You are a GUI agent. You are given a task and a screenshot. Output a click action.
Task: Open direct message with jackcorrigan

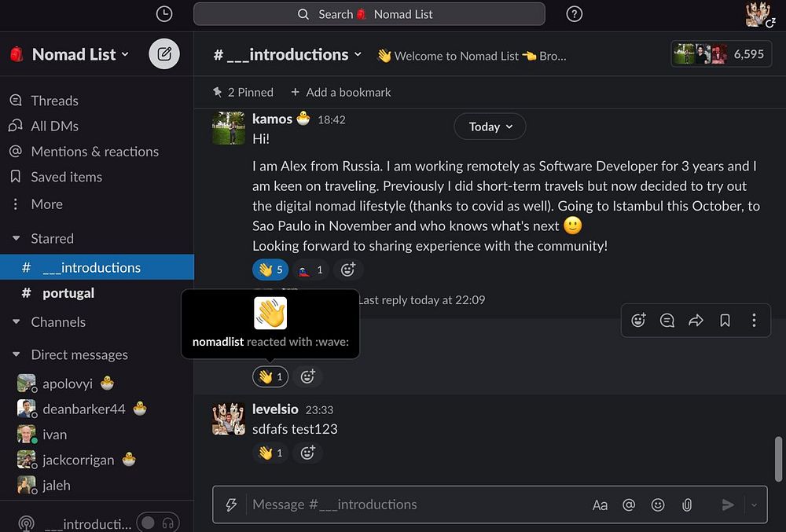(x=97, y=460)
